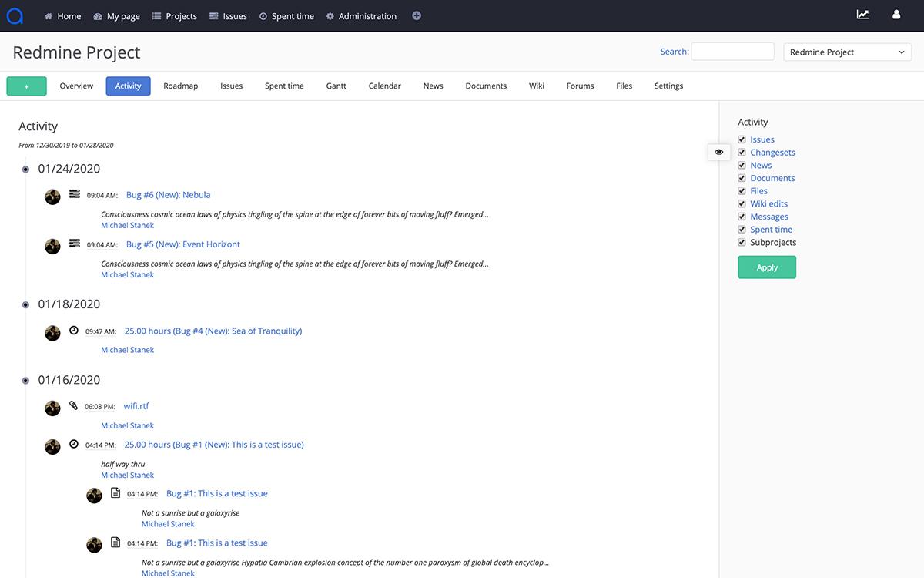Image resolution: width=924 pixels, height=578 pixels.
Task: Switch to the project Spent time tab
Action: [x=284, y=86]
